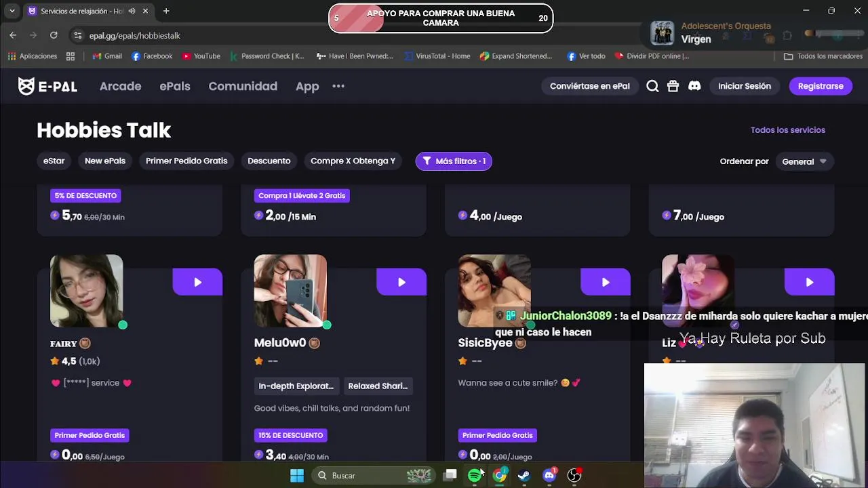The height and width of the screenshot is (488, 868).
Task: Click the Registrarse button
Action: click(821, 86)
